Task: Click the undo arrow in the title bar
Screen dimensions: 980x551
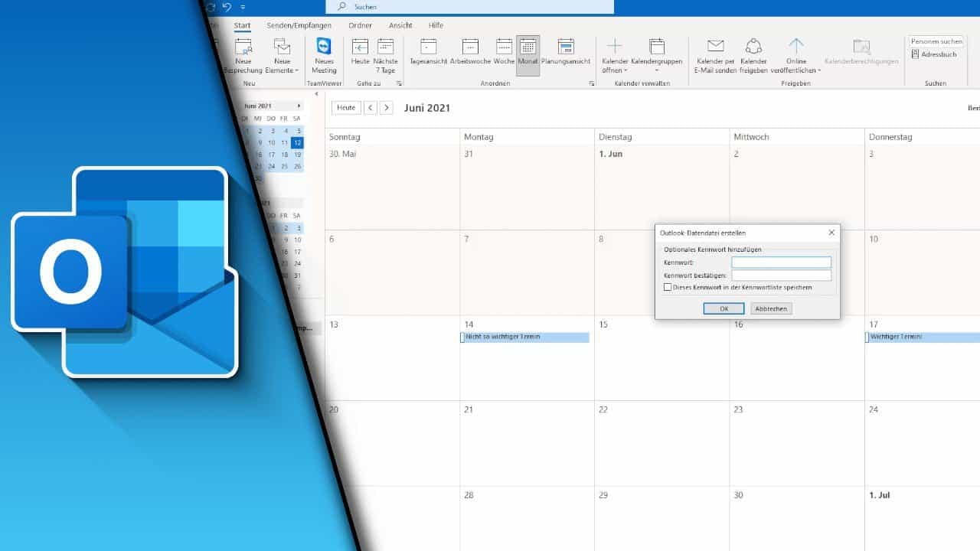Action: point(227,7)
